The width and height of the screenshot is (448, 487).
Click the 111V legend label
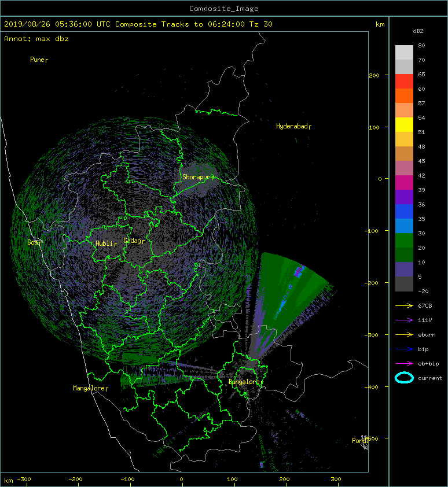pyautogui.click(x=425, y=320)
